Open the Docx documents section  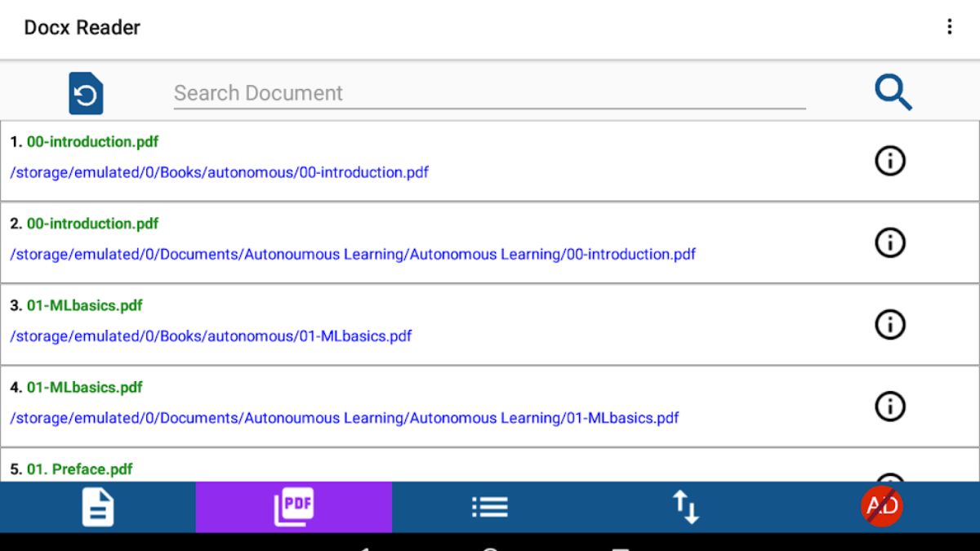(96, 506)
